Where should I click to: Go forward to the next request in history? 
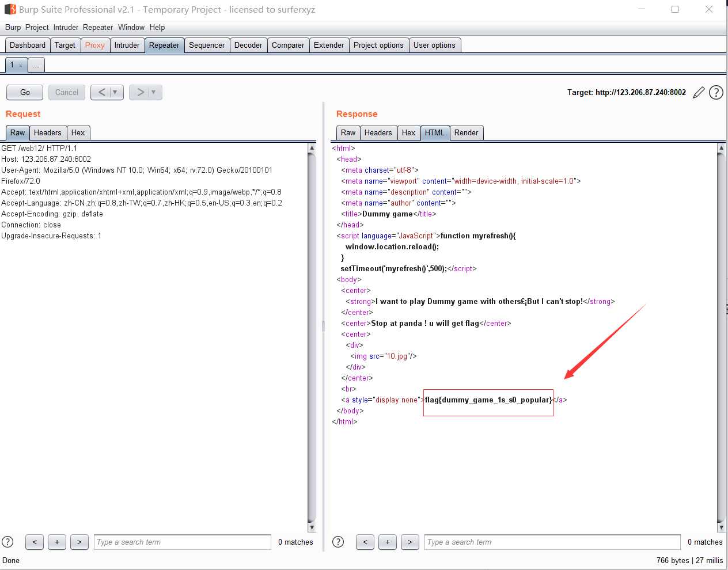point(140,92)
